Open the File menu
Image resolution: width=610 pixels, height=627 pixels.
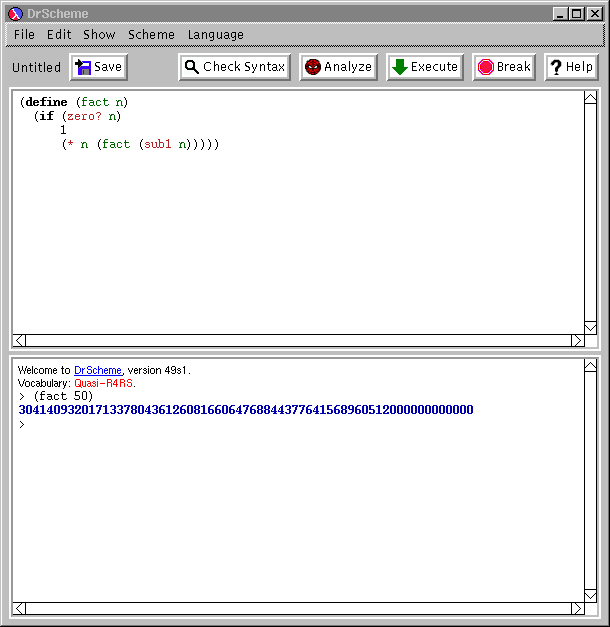(24, 34)
